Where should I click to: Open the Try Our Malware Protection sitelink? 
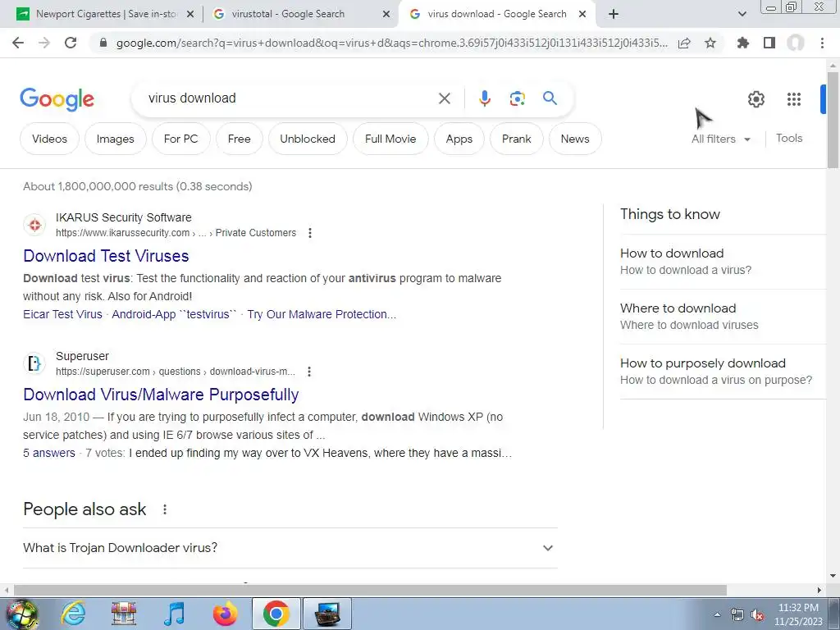(322, 314)
